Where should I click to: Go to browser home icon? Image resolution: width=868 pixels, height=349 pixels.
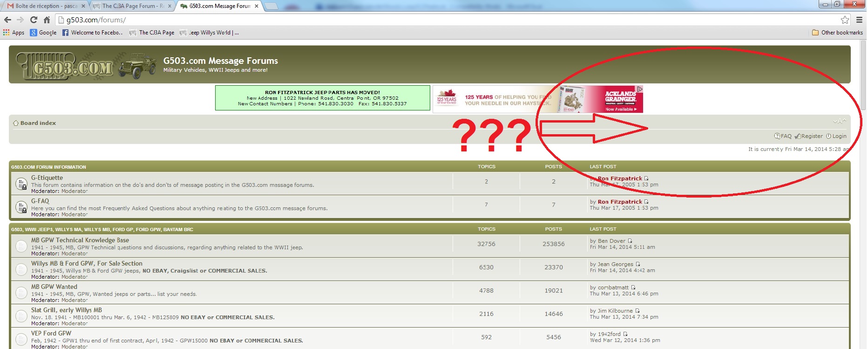point(47,20)
